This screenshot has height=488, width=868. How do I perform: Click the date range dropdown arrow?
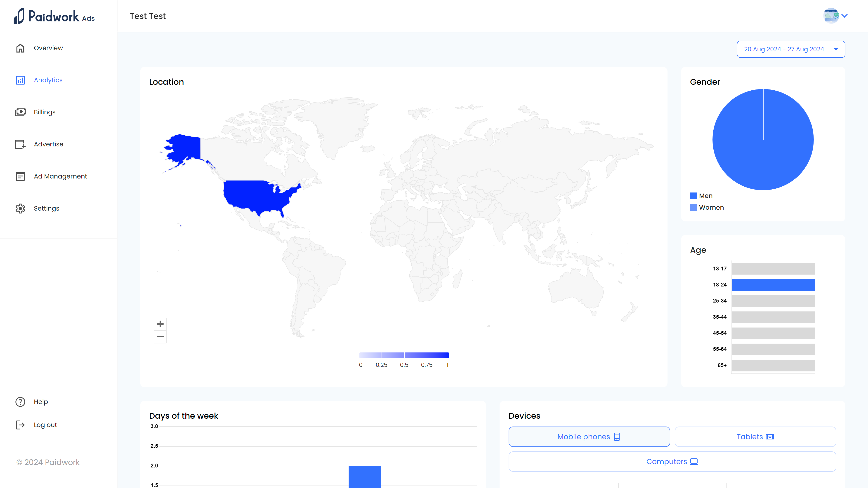coord(836,49)
